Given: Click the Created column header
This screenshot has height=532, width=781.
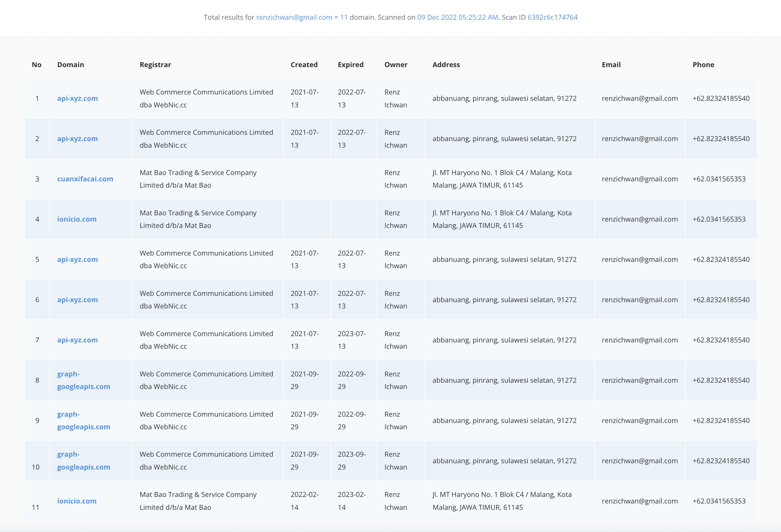Looking at the screenshot, I should tap(304, 64).
